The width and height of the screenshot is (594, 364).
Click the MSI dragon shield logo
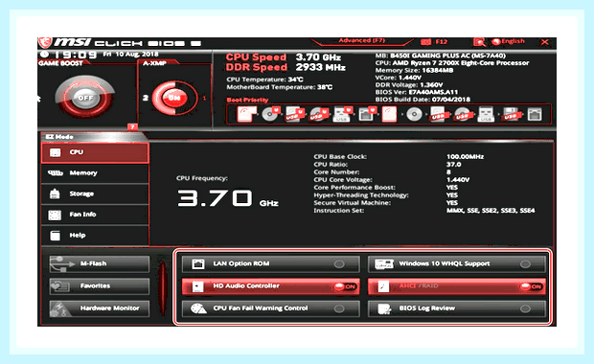(x=45, y=42)
